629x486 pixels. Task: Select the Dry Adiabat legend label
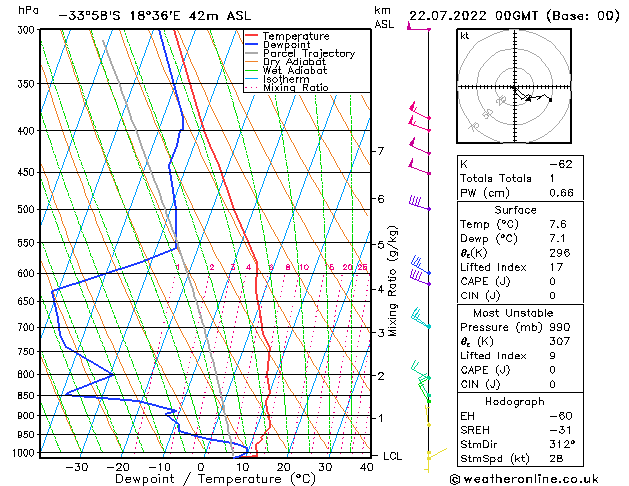(294, 62)
